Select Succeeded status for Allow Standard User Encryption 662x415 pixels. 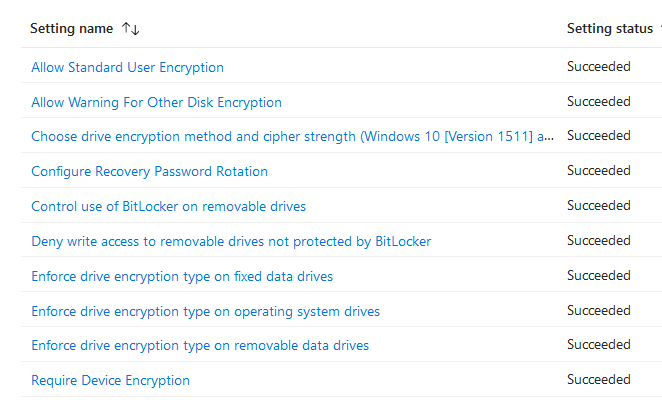pyautogui.click(x=598, y=67)
